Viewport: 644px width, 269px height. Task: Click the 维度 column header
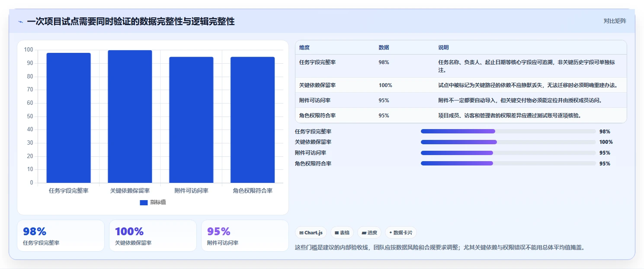click(304, 48)
